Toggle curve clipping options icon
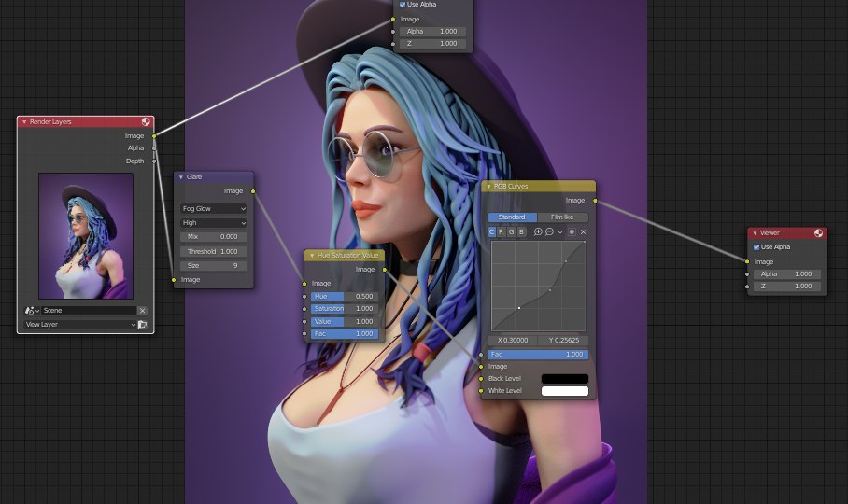The width and height of the screenshot is (848, 504). pos(572,231)
